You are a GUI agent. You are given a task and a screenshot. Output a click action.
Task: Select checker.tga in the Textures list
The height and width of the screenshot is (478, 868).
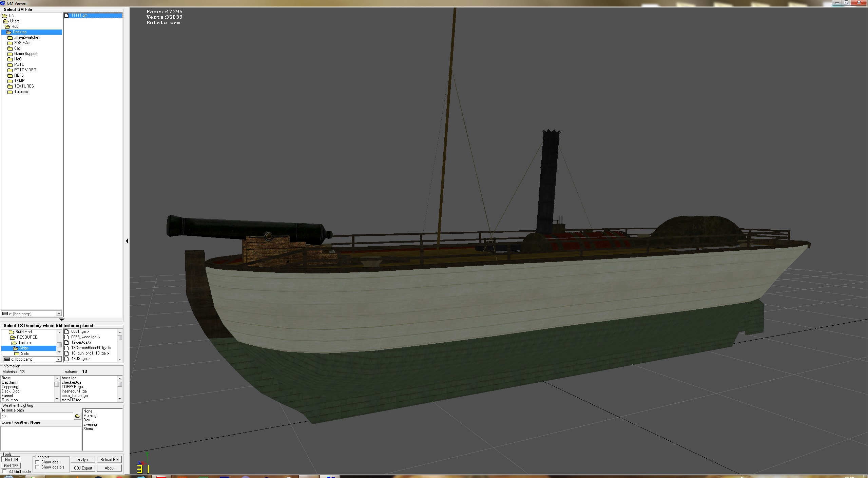click(x=72, y=382)
